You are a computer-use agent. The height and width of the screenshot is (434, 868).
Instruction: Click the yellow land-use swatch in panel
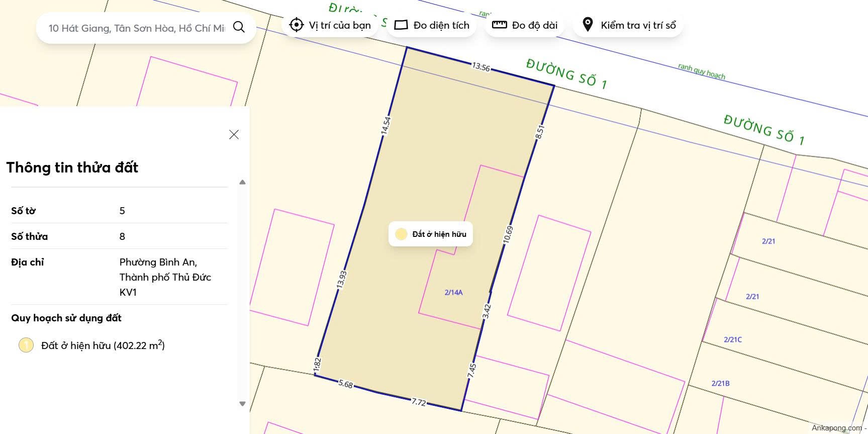pos(26,345)
